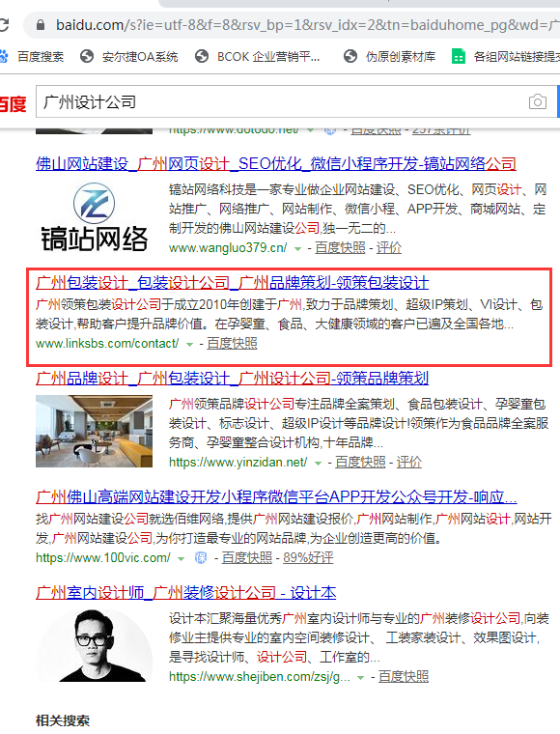Open the 安尔捷OA系统 bookmark
The height and width of the screenshot is (734, 560).
[128, 57]
